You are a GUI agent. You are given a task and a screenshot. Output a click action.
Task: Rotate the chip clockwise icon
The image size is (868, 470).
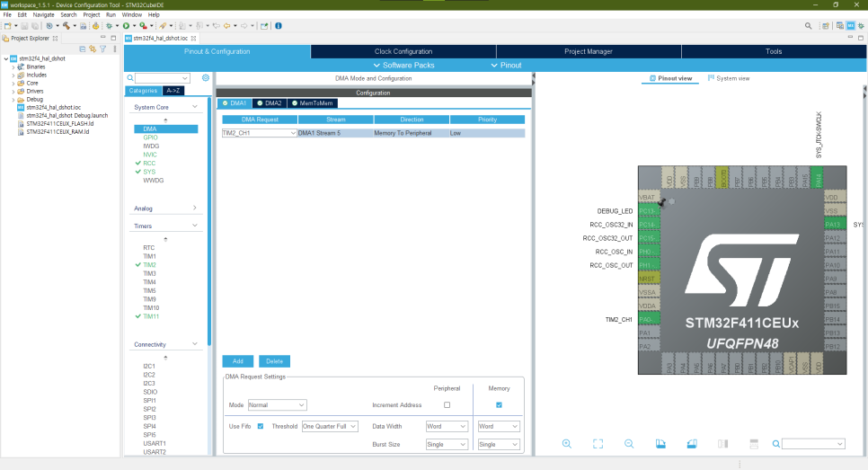[x=660, y=443]
